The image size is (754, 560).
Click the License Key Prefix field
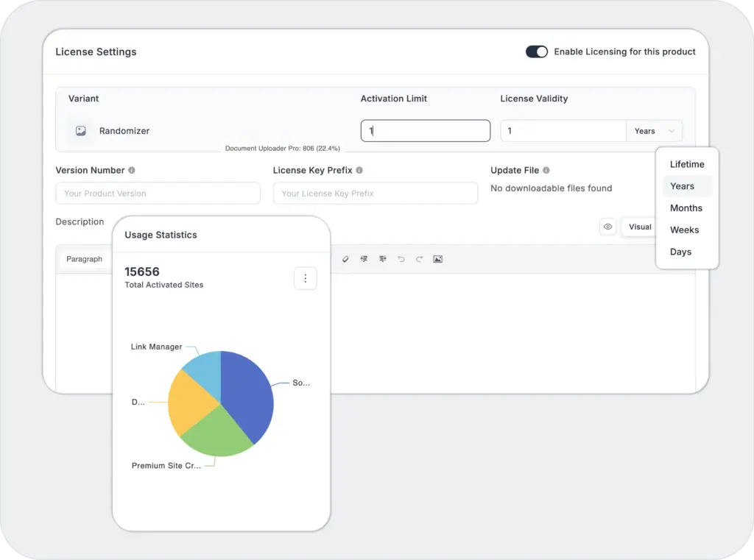(375, 194)
